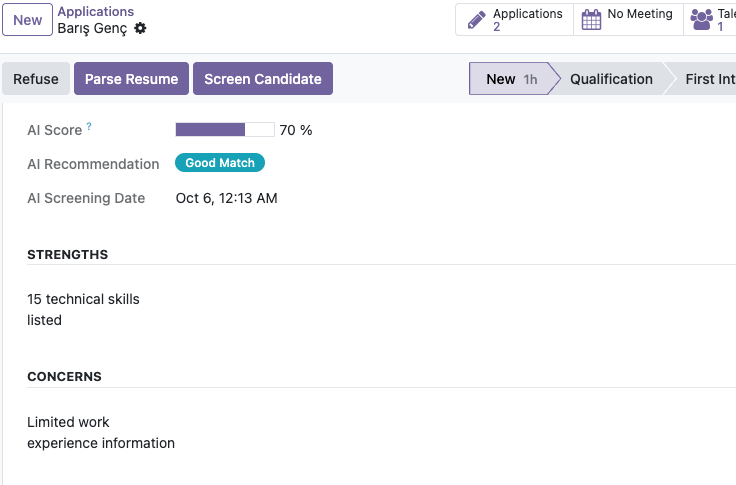Click the Concerns text 'Limited work experience information'

coord(101,432)
